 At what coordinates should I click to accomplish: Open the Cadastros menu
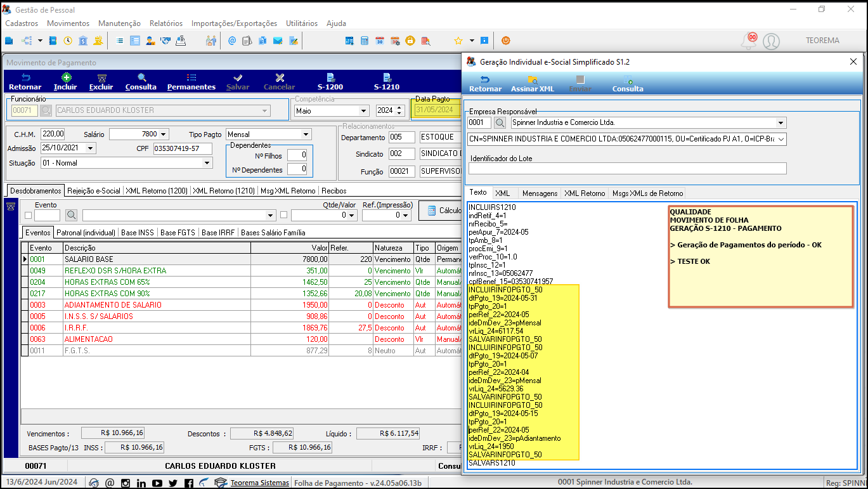click(x=22, y=23)
